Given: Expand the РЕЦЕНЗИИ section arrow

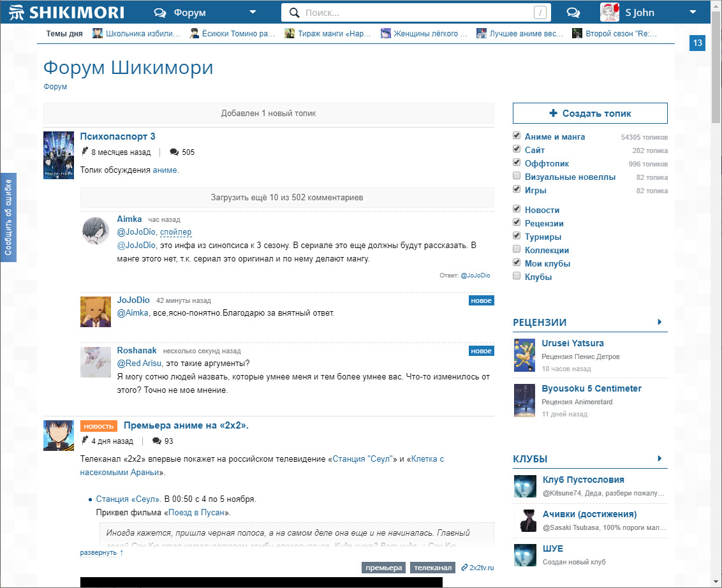Looking at the screenshot, I should pos(659,322).
